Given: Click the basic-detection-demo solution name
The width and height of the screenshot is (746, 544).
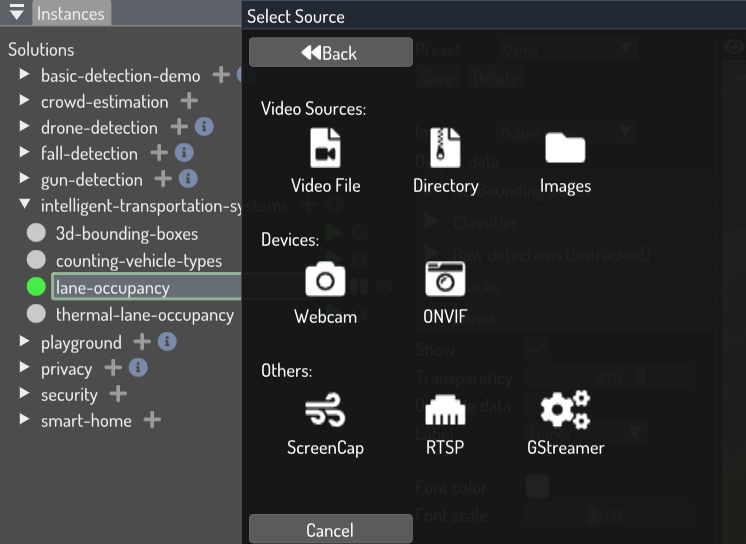Looking at the screenshot, I should (120, 76).
